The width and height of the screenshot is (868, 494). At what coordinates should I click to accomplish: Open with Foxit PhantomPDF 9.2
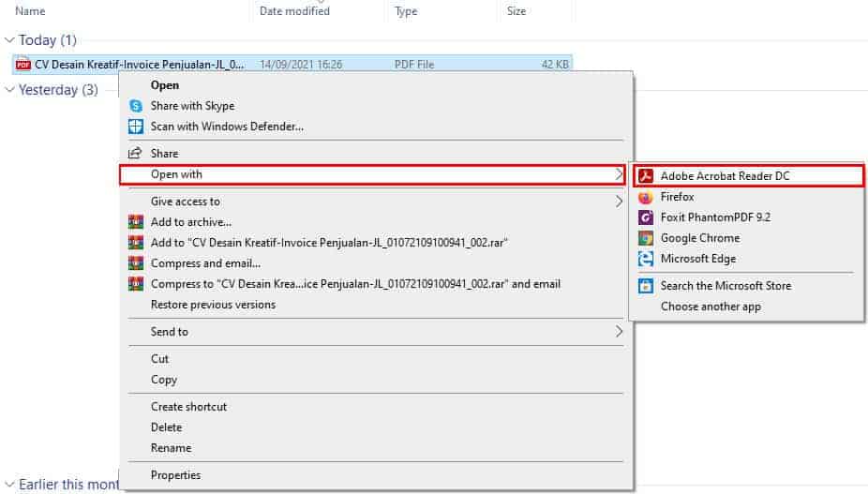coord(715,217)
